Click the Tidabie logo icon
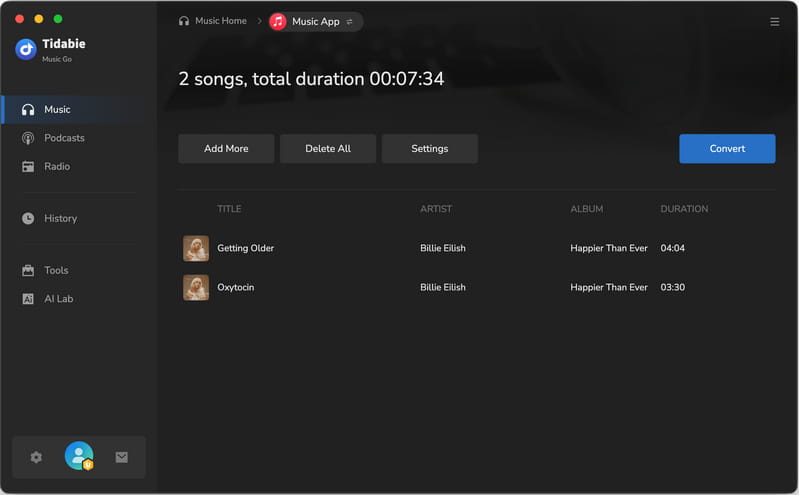 26,49
